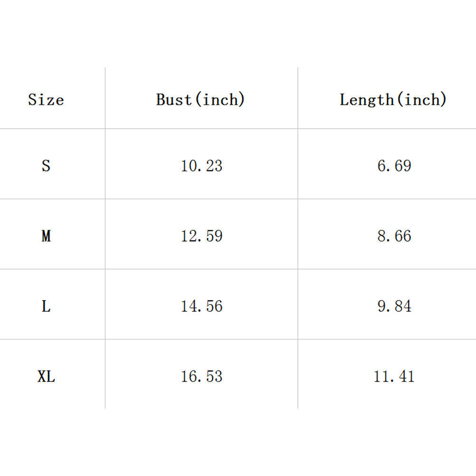Select the length value 8.66

pos(394,236)
